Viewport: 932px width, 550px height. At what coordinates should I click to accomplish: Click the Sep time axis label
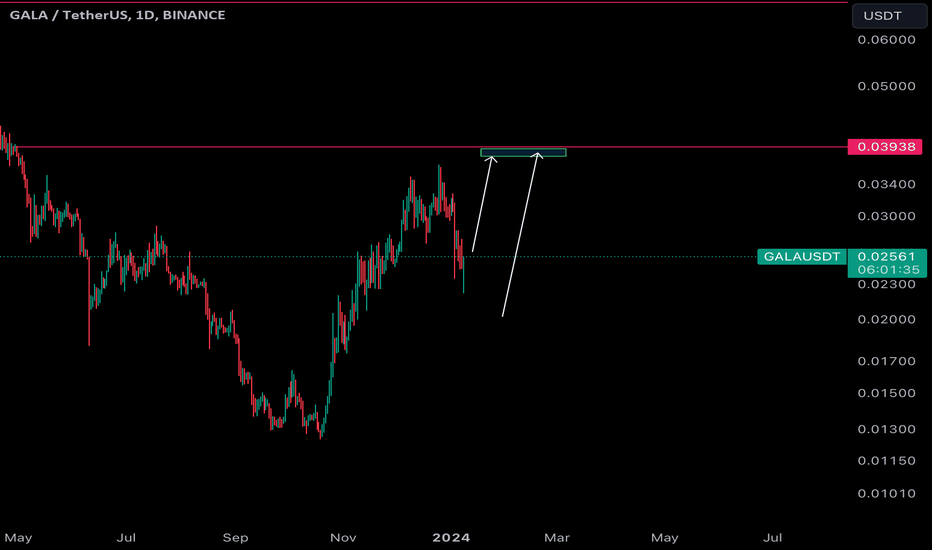(x=235, y=538)
